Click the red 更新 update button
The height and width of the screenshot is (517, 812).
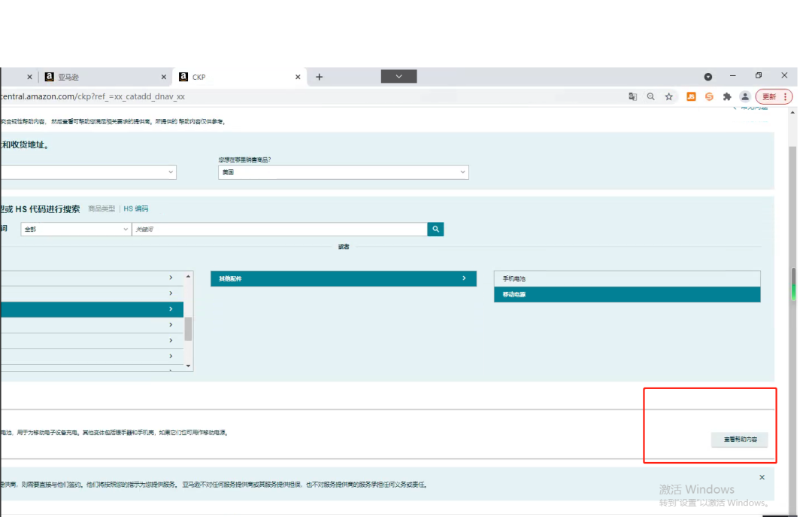(x=774, y=96)
